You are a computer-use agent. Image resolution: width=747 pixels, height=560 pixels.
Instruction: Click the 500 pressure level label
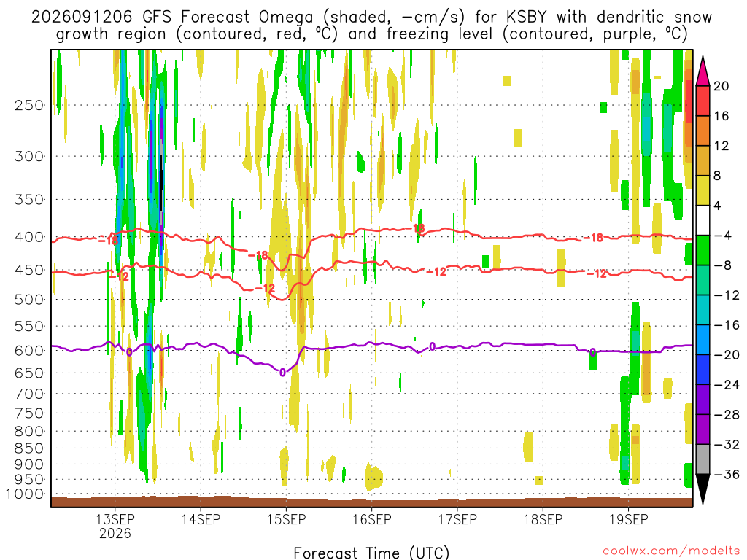(29, 300)
